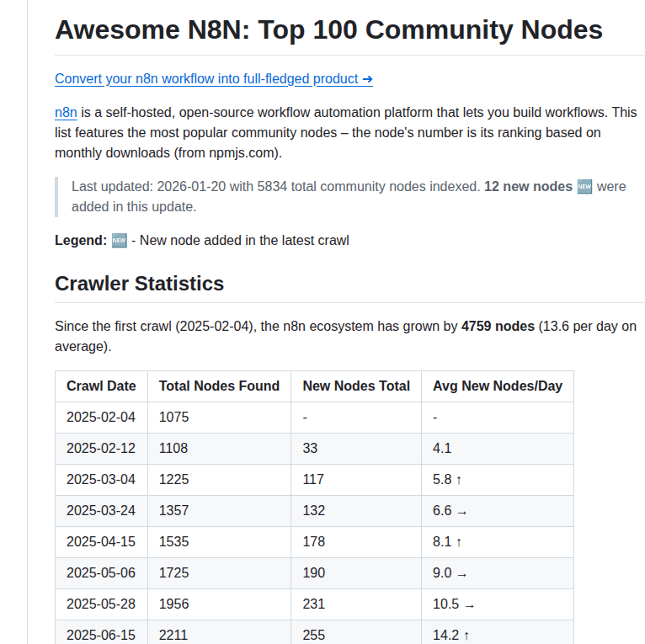The width and height of the screenshot is (645, 644).
Task: Click the 'Crawl Date' column header
Action: coord(101,386)
